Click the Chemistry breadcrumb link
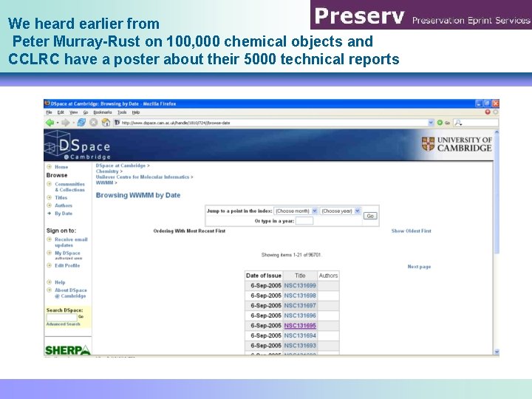 pos(107,171)
